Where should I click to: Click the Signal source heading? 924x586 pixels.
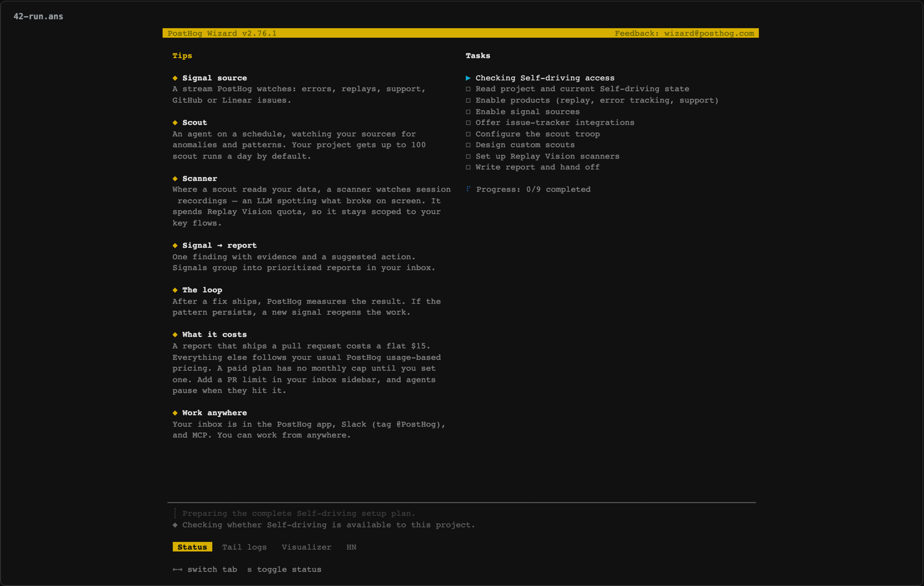pyautogui.click(x=214, y=78)
